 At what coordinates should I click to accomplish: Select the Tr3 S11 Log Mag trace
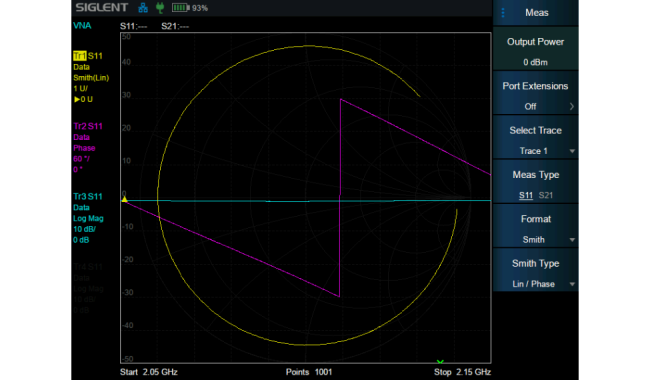(x=88, y=218)
